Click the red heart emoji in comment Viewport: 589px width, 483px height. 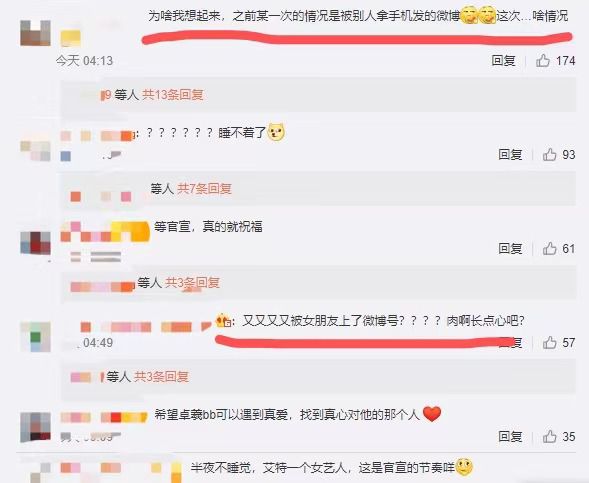tap(432, 414)
